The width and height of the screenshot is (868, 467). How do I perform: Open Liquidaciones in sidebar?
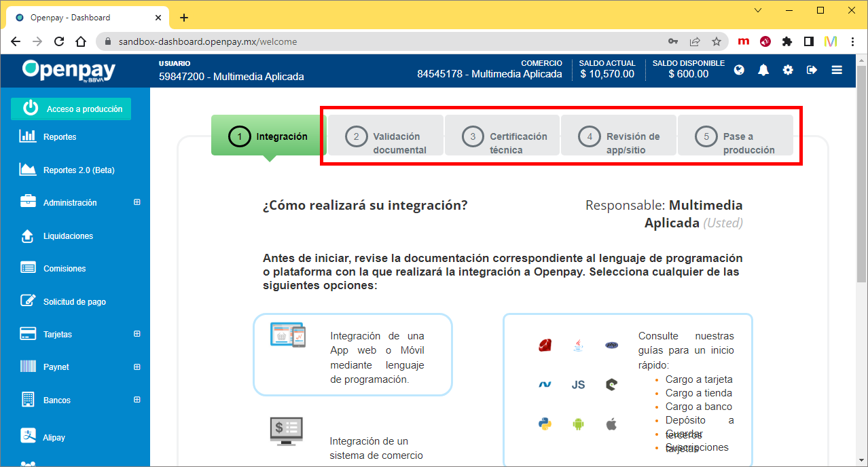[x=68, y=236]
